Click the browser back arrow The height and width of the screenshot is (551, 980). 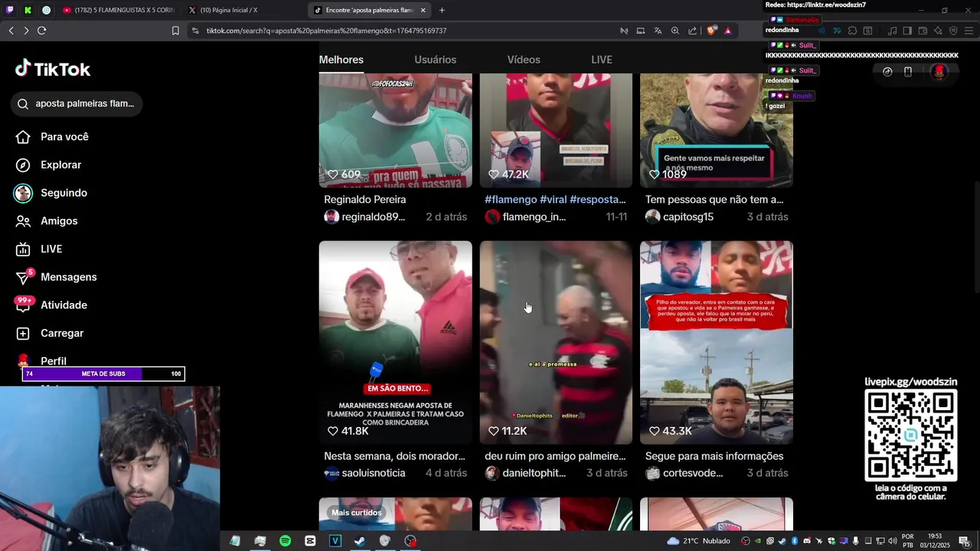11,31
